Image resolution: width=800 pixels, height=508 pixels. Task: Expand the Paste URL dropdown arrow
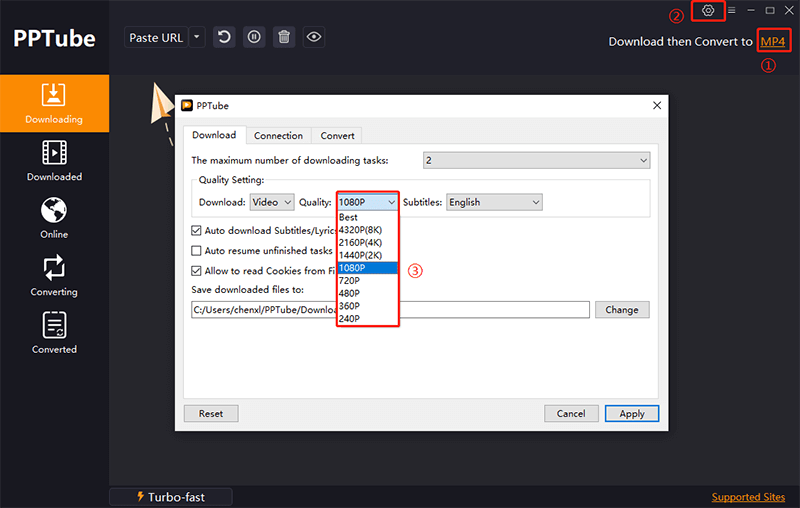(197, 37)
